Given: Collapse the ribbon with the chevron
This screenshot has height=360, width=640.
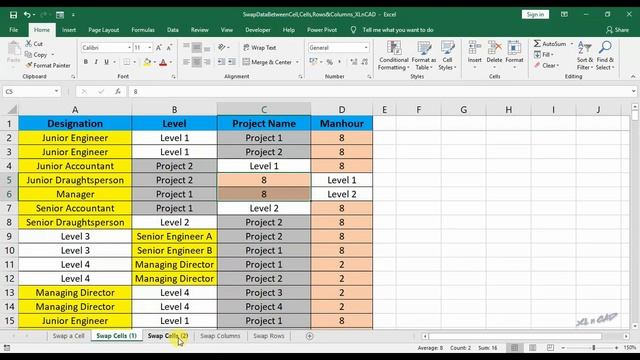Looking at the screenshot, I should point(633,76).
